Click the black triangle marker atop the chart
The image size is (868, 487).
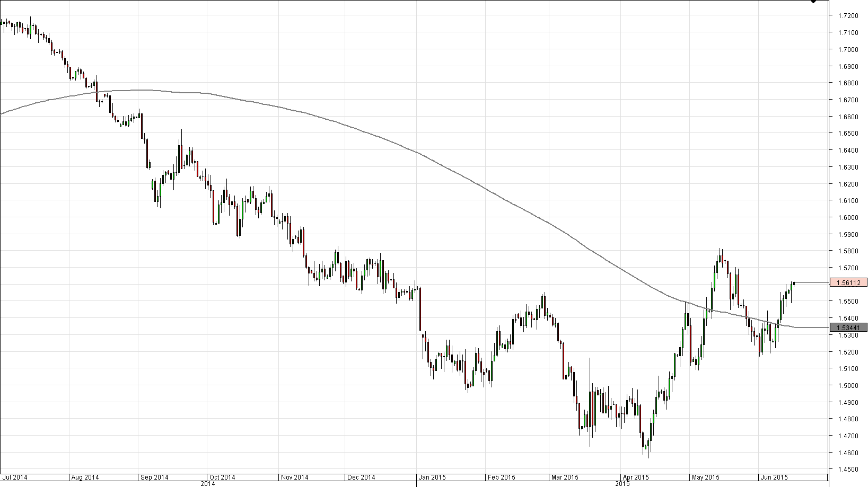[x=814, y=2]
